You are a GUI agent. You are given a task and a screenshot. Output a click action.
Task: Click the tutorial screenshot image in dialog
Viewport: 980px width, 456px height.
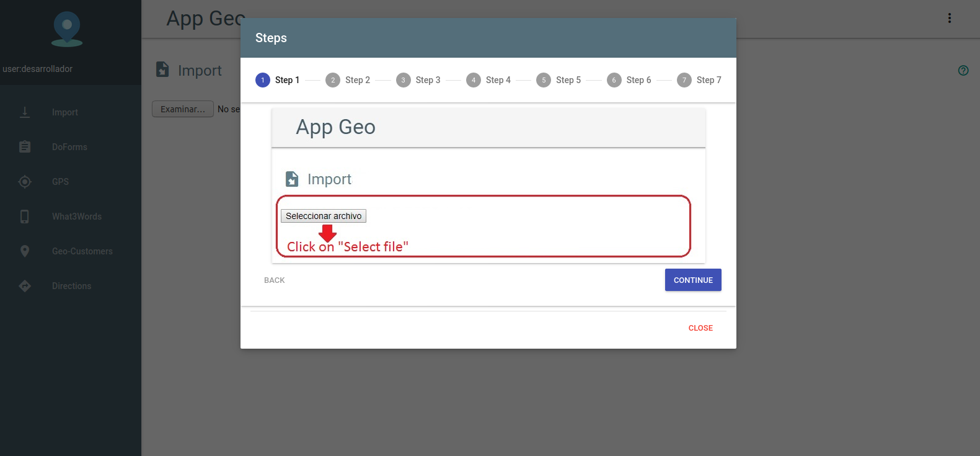click(488, 186)
